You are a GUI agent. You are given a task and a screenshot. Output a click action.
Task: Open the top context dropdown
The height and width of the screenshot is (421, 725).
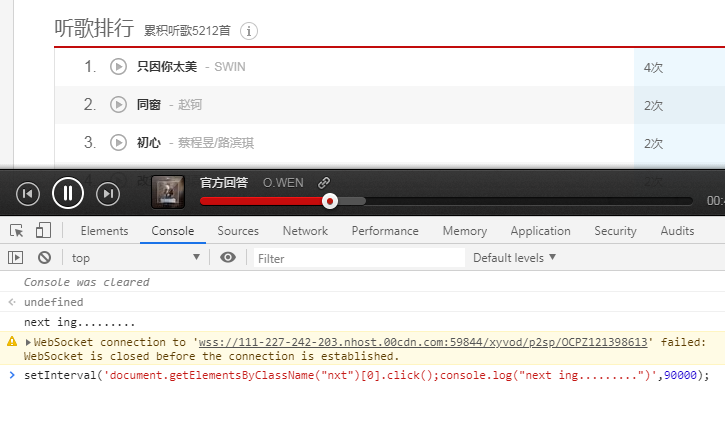pos(135,257)
